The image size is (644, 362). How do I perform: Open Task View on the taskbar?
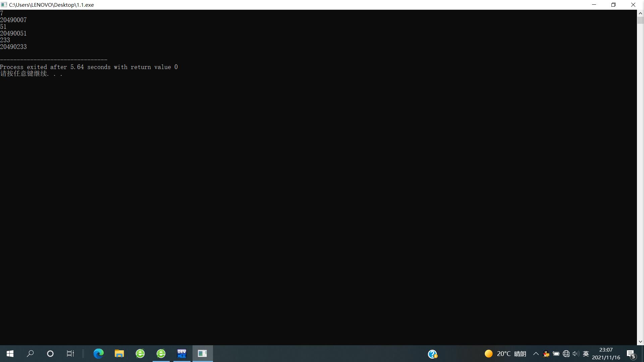coord(70,354)
